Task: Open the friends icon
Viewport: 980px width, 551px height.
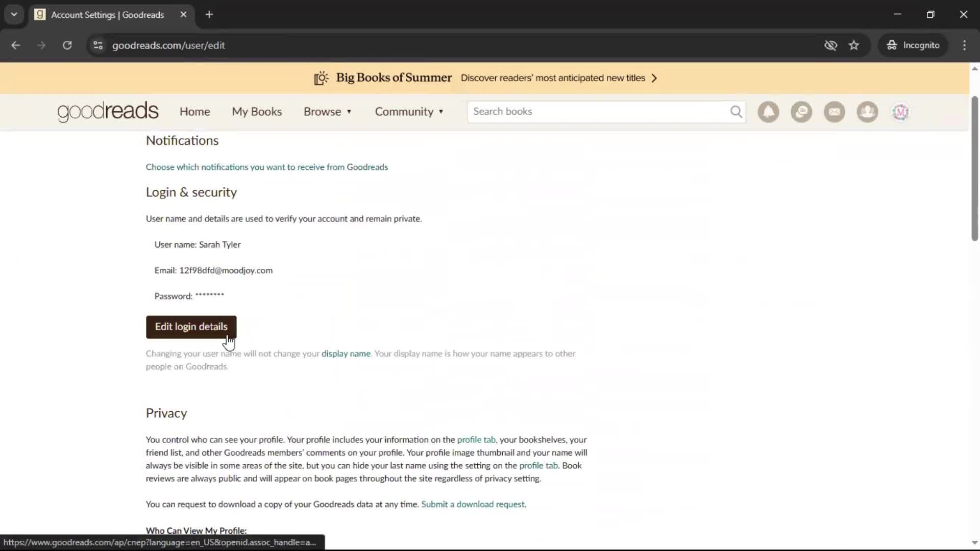Action: (x=867, y=112)
